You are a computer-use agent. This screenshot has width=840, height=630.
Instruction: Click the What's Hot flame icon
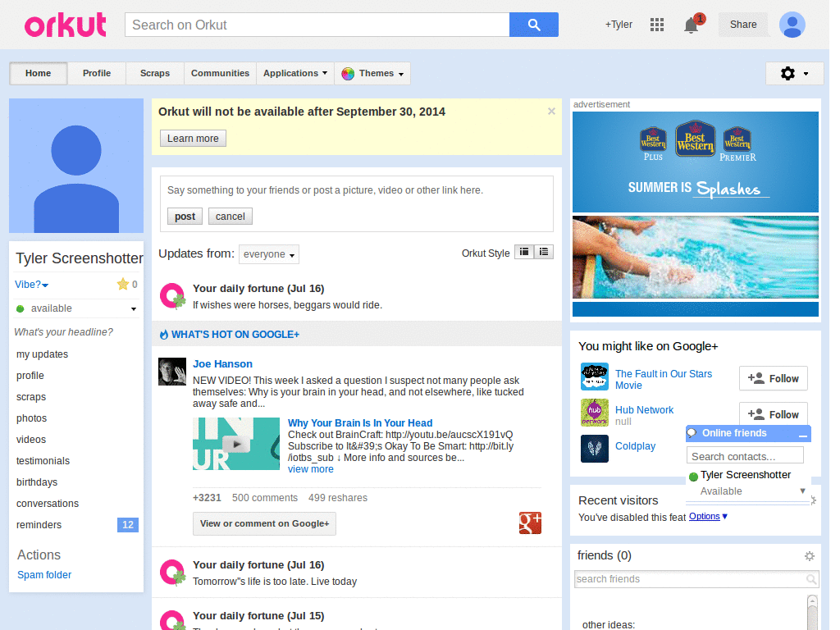tap(164, 335)
